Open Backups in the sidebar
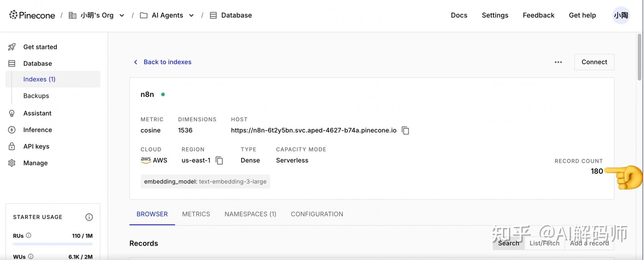The height and width of the screenshot is (260, 644). point(36,96)
